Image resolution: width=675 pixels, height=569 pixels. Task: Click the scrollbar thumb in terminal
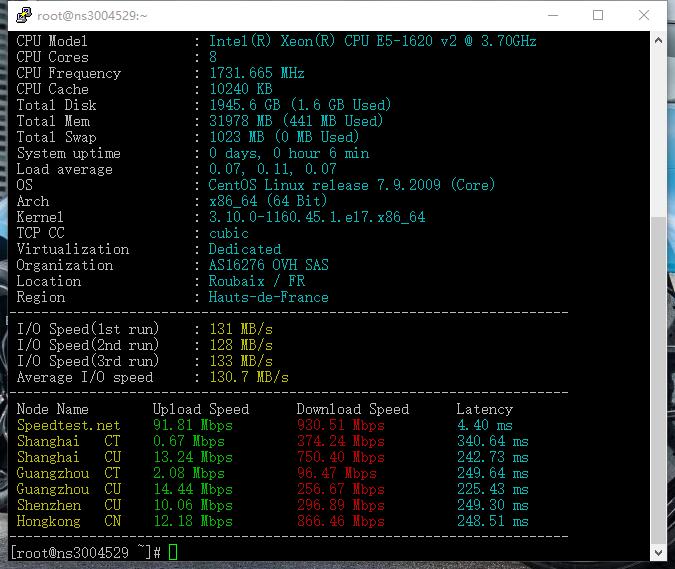pos(658,380)
